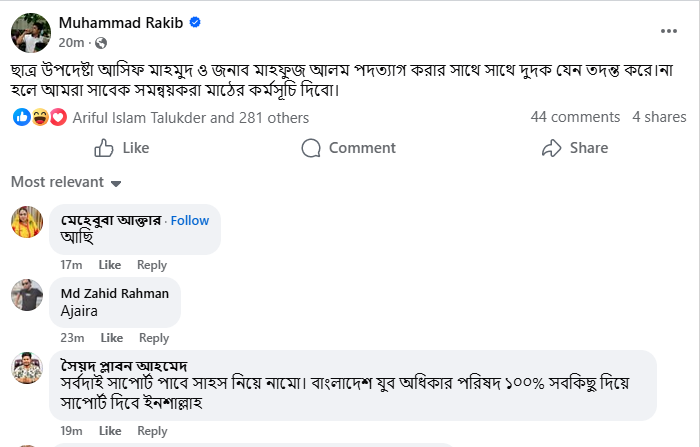Reply to মেহেবুবা আক্তার's comment

click(x=152, y=265)
